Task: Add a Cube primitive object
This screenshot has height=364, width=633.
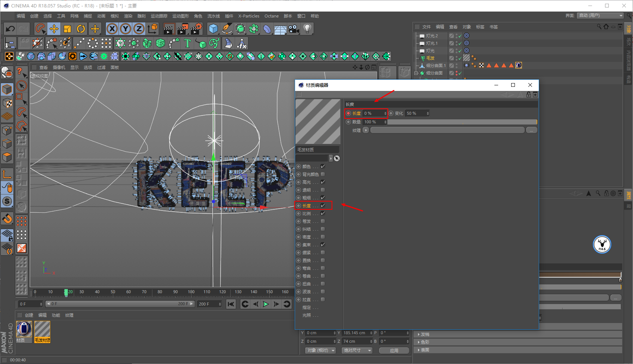Action: (x=213, y=29)
